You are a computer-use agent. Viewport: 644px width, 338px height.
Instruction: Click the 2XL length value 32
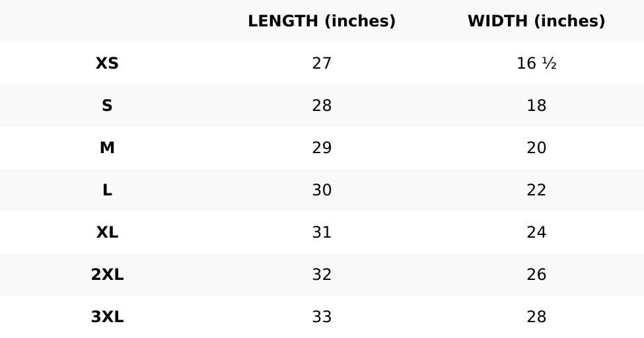[322, 275]
